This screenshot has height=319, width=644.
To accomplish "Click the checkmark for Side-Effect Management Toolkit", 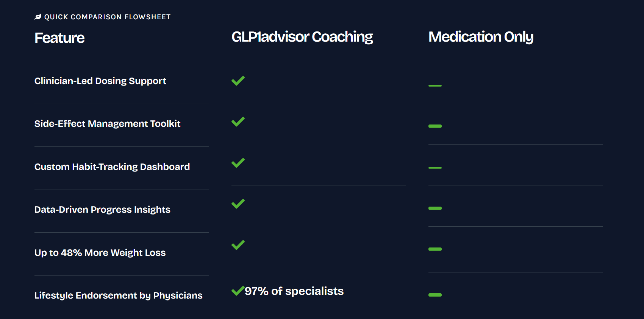I will click(x=238, y=121).
